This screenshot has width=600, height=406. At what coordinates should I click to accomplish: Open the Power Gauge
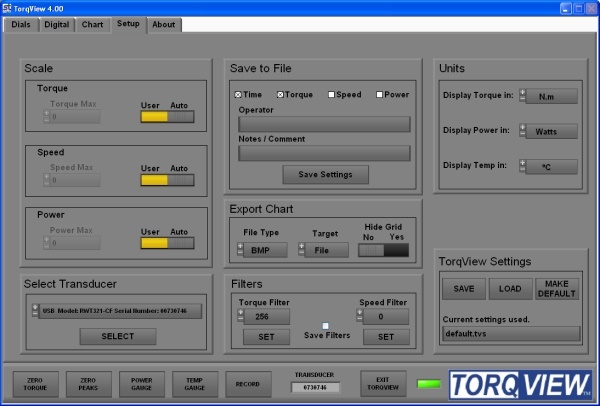[x=141, y=383]
